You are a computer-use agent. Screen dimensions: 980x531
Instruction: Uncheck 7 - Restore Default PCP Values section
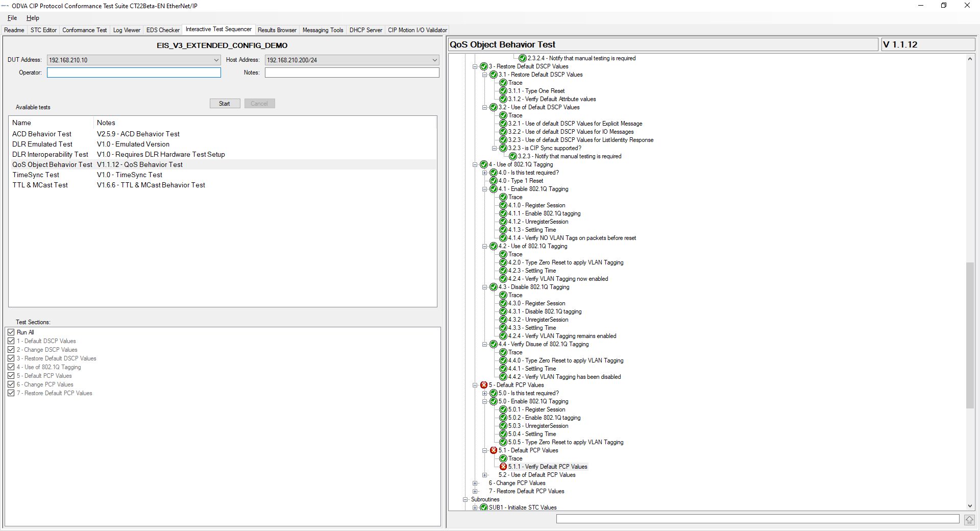11,393
